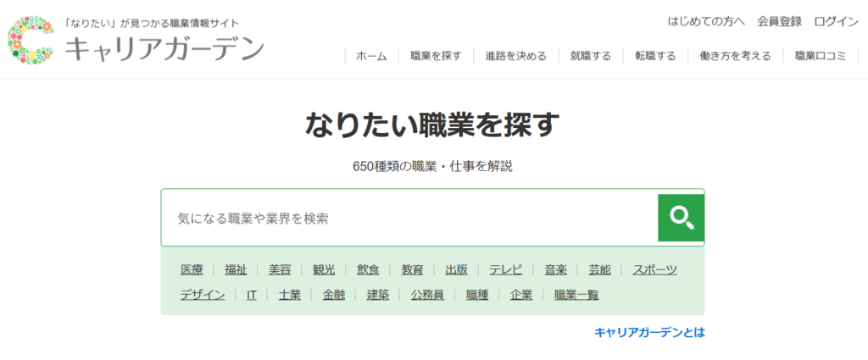Click the はじめての方へ link

pyautogui.click(x=706, y=21)
